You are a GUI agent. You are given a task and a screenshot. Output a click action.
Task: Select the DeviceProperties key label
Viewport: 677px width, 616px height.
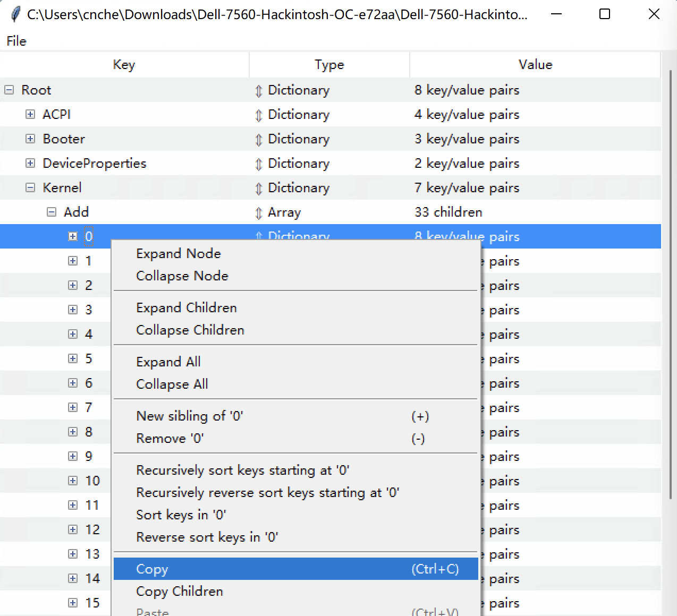coord(95,163)
